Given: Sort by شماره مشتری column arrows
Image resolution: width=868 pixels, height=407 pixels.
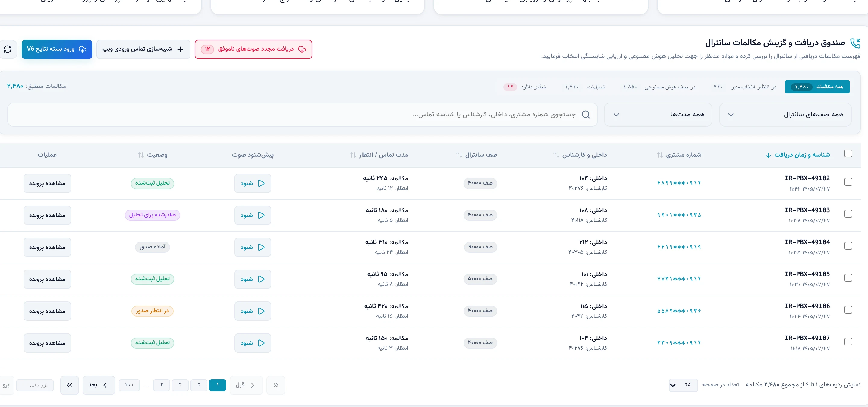Looking at the screenshot, I should [660, 155].
